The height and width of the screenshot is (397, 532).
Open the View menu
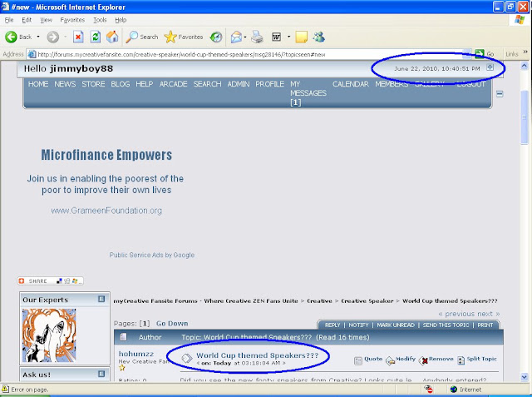(x=47, y=20)
